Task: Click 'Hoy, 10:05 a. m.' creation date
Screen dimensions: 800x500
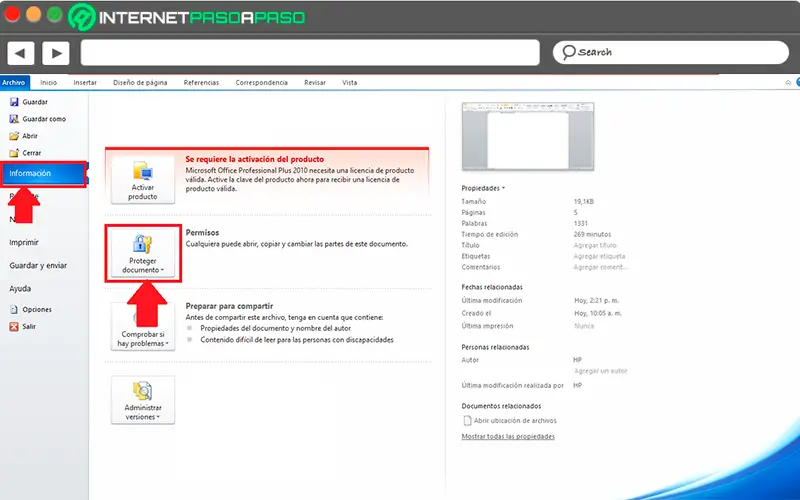Action: coord(598,313)
